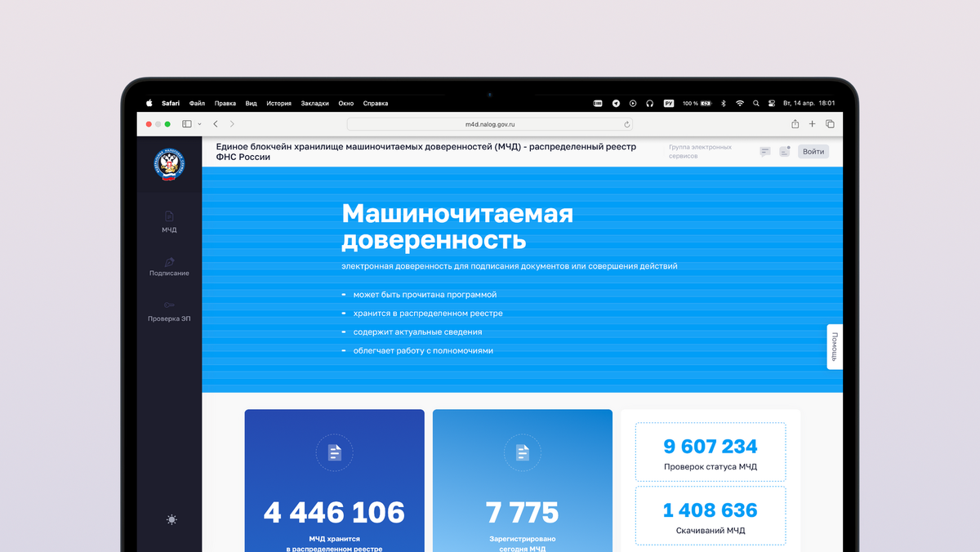
Task: Open the Вид menu
Action: [252, 104]
